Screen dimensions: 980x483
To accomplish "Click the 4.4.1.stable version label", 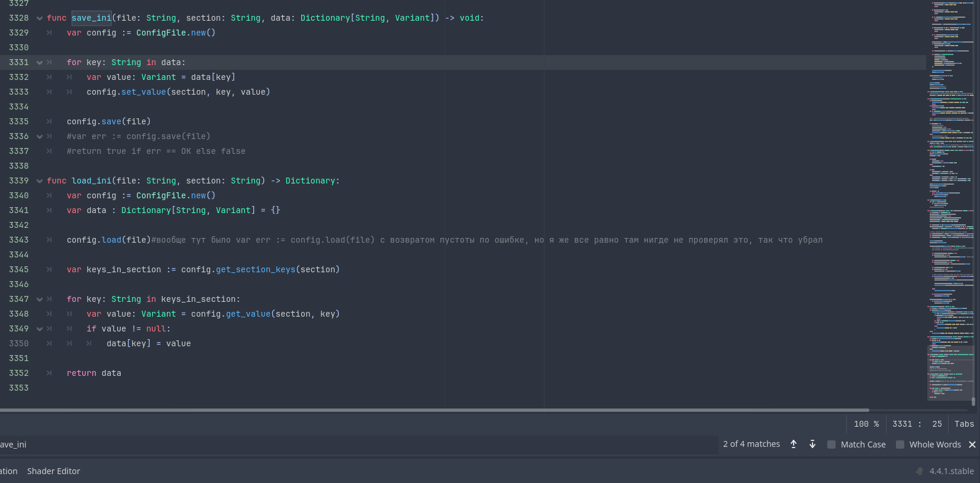I will coord(951,471).
